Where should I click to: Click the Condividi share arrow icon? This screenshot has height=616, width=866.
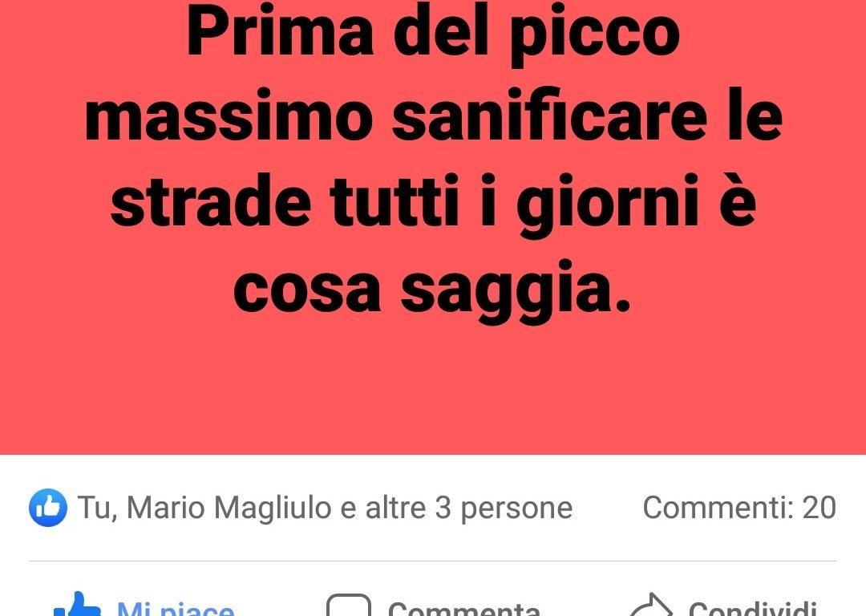click(652, 605)
